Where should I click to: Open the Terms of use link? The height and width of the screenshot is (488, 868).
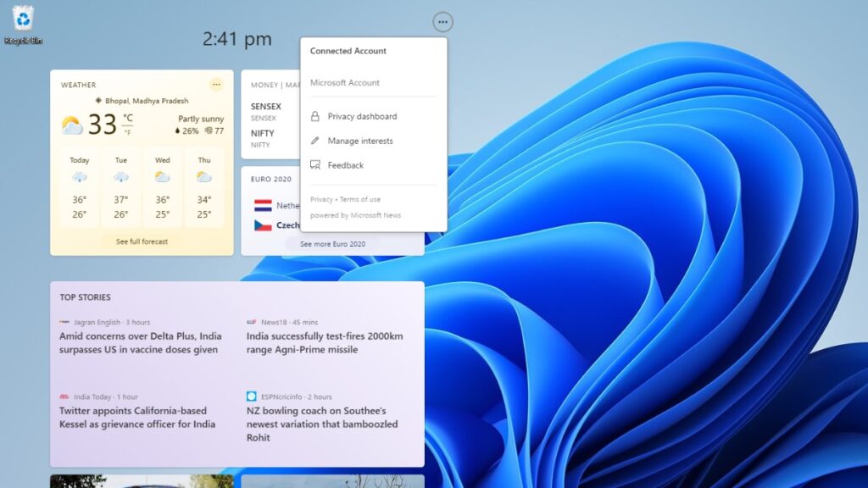359,198
